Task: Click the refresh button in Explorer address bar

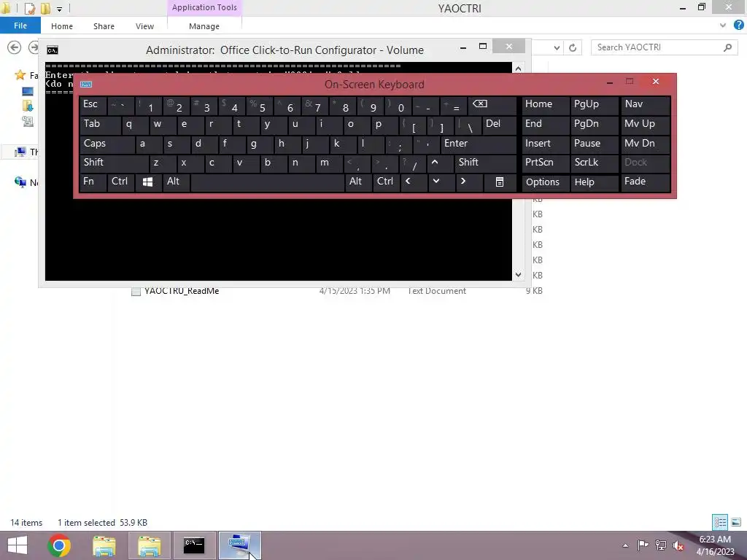Action: 573,47
